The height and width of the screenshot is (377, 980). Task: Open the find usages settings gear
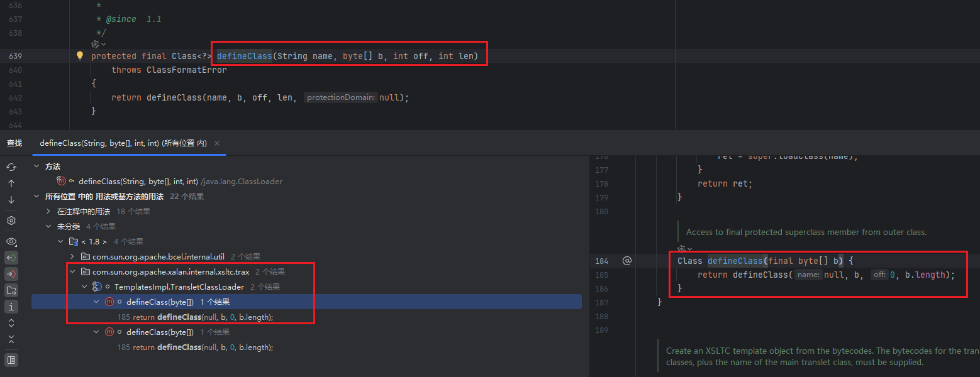click(11, 221)
